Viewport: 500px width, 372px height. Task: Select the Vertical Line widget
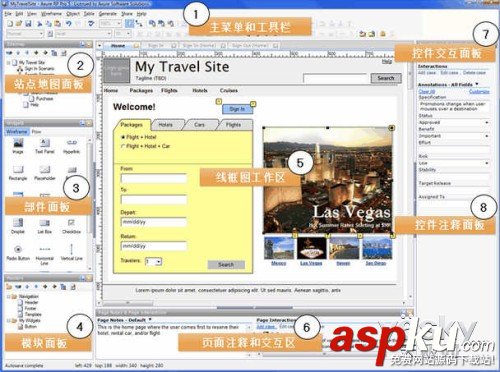(71, 253)
